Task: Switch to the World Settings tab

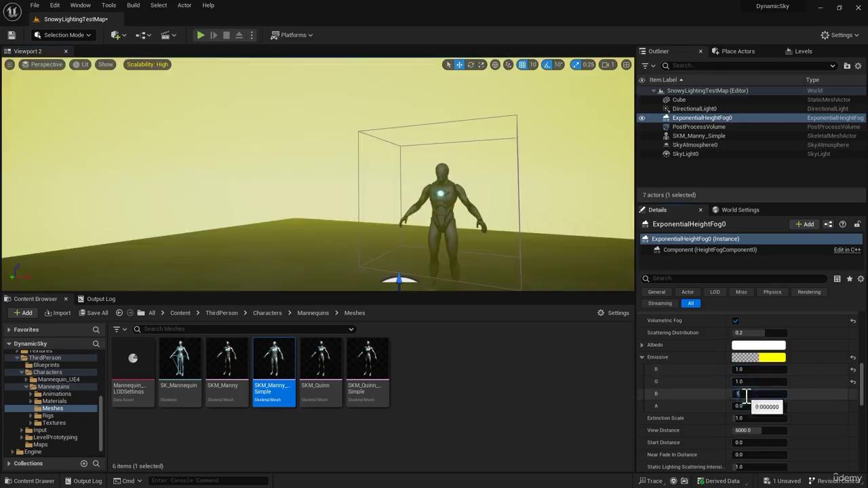Action: [740, 210]
